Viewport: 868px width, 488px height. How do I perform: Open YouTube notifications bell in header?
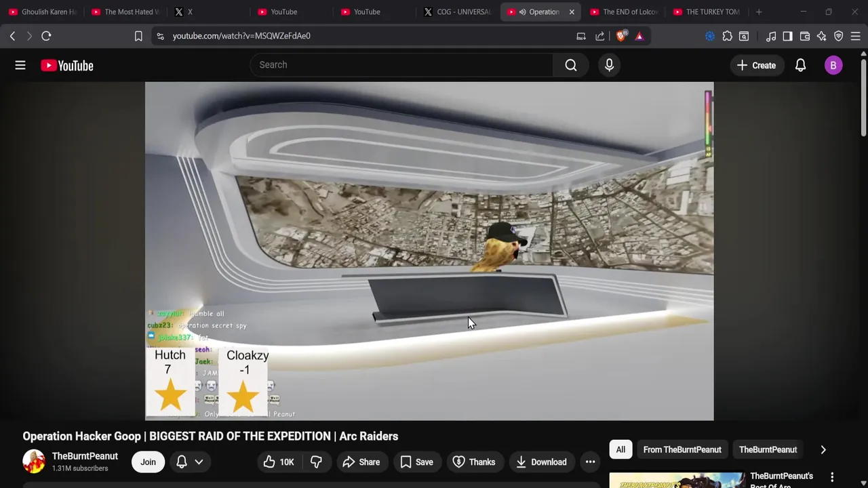[x=800, y=65]
